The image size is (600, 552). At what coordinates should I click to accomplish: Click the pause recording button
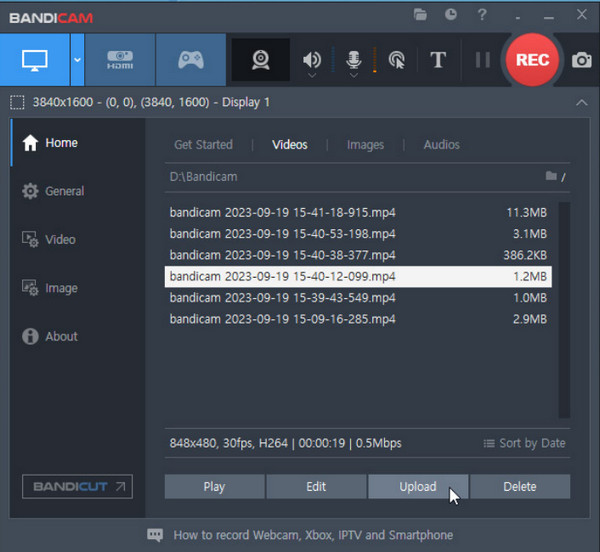pyautogui.click(x=483, y=60)
